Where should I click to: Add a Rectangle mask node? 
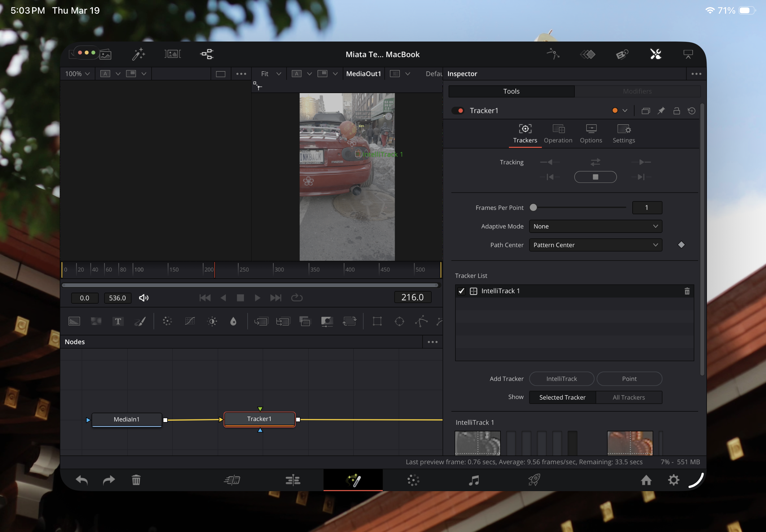pos(377,321)
